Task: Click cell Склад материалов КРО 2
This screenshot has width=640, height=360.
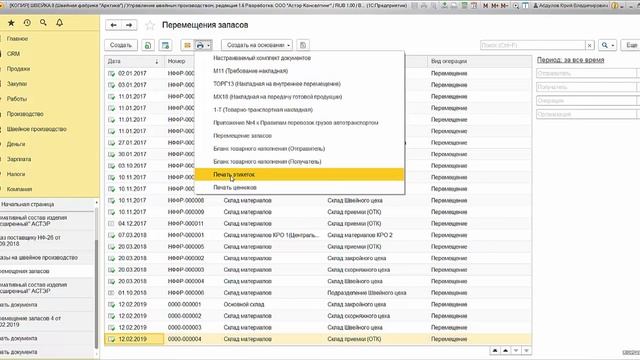Action: click(360, 235)
